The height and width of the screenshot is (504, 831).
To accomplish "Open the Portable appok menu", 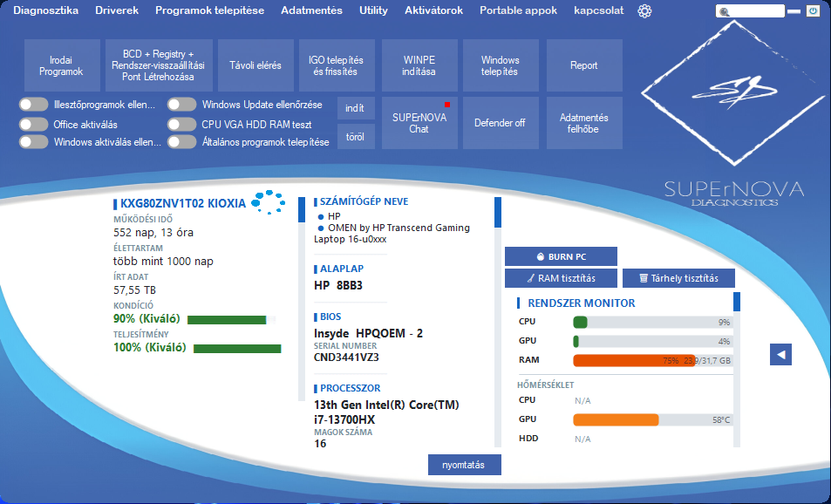I will [518, 10].
